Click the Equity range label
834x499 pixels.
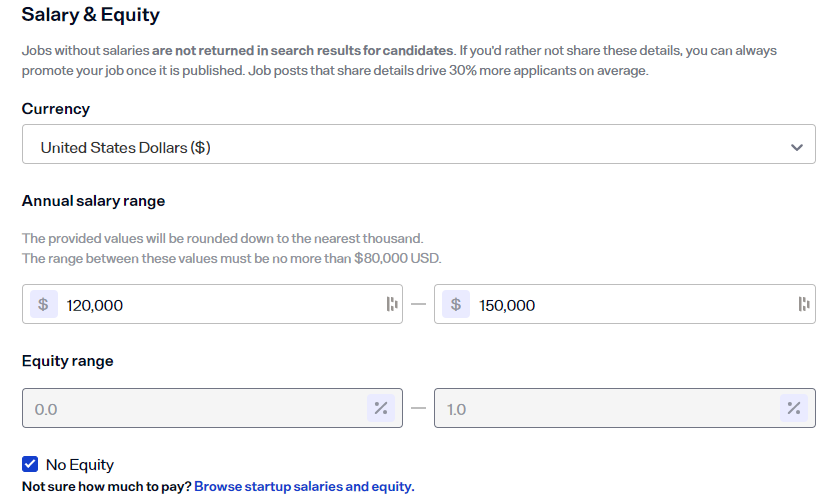(68, 361)
